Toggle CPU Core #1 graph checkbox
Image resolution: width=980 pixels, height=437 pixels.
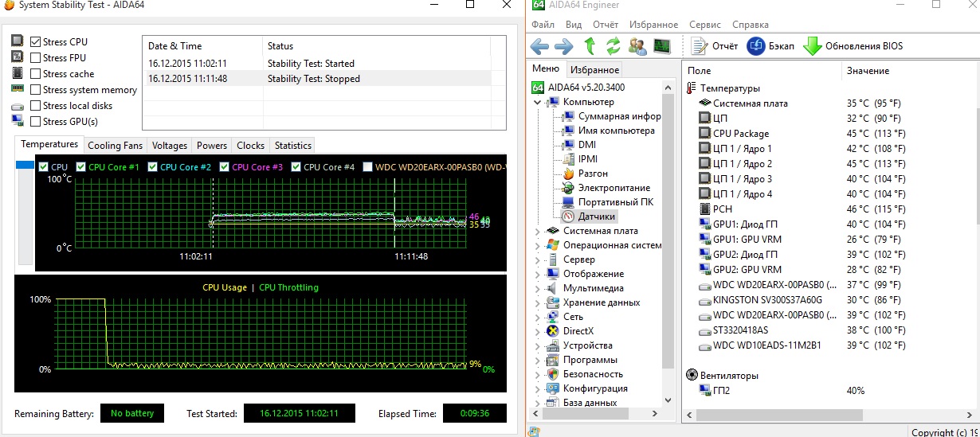[80, 167]
